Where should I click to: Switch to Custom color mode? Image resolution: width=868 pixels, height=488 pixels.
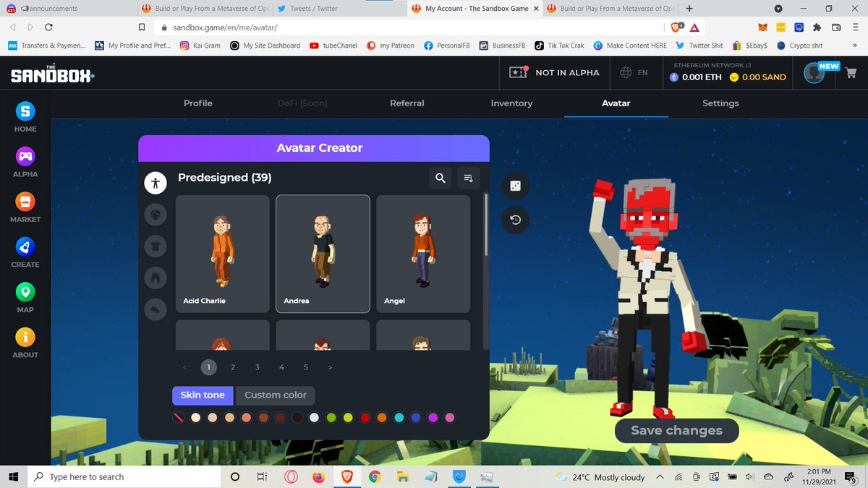click(x=276, y=395)
